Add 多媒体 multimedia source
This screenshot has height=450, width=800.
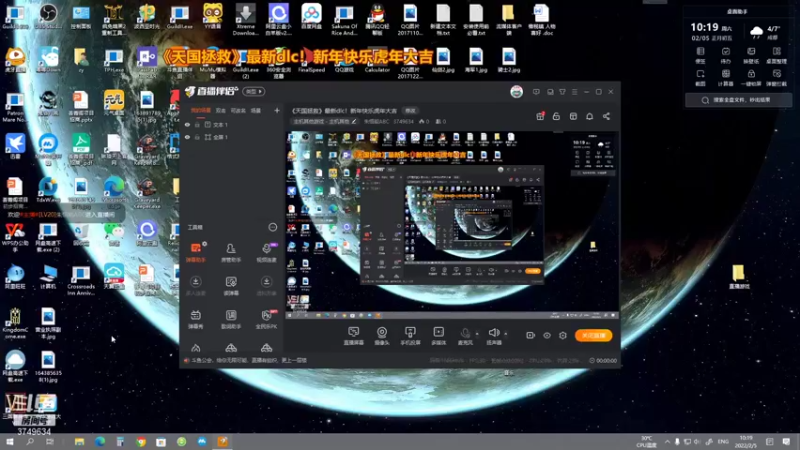click(x=438, y=336)
